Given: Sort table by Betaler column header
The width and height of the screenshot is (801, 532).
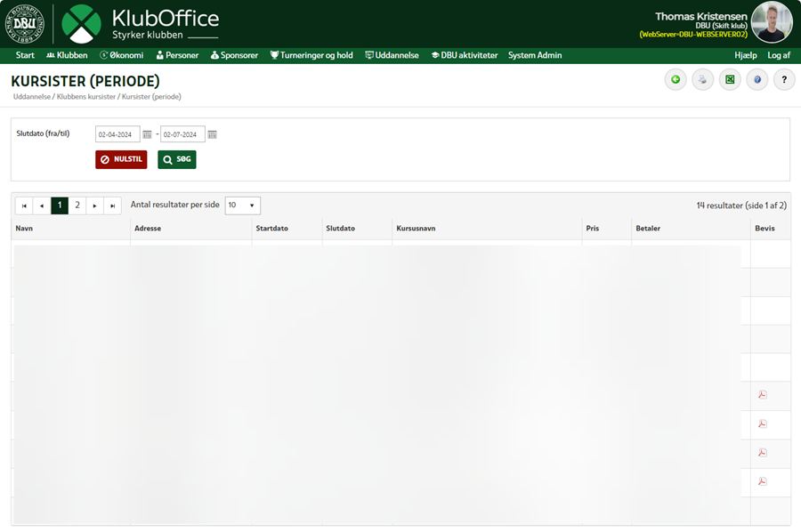Looking at the screenshot, I should pos(648,229).
